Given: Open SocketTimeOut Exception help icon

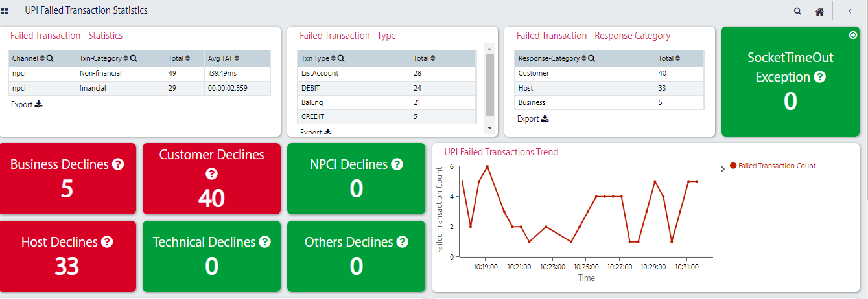Looking at the screenshot, I should pos(820,77).
